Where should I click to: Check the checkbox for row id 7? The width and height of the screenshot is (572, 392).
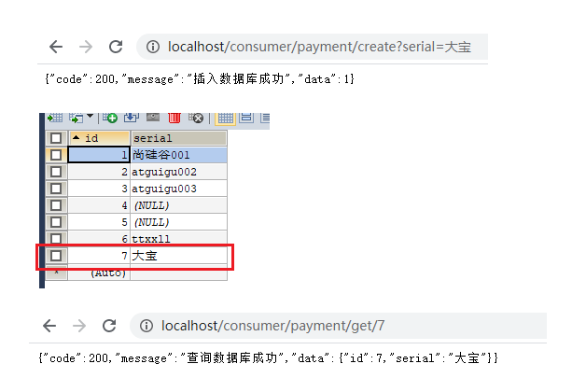(x=56, y=256)
